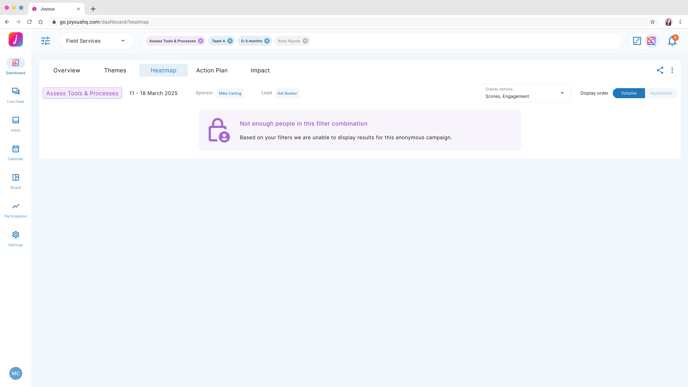Switch to the Action Plan tab
Viewport: 688px width, 387px height.
[212, 70]
